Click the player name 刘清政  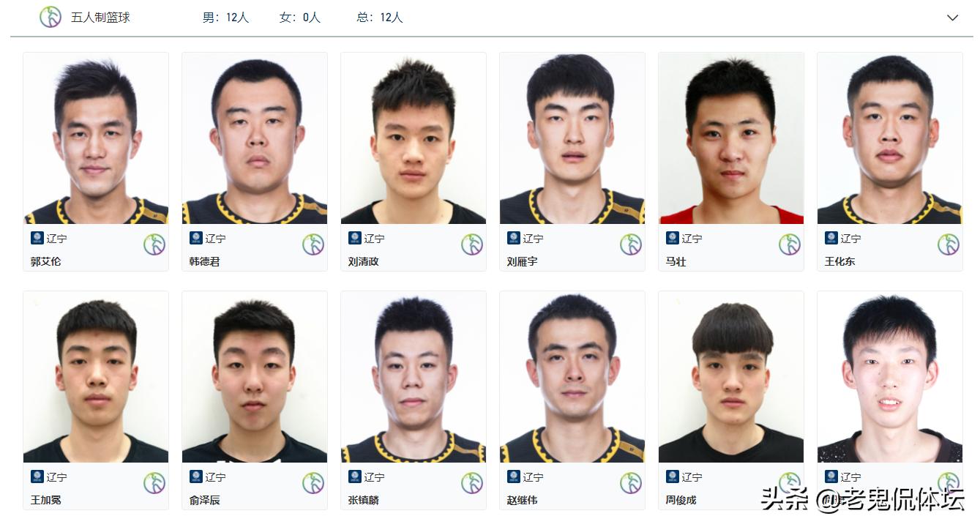(364, 261)
